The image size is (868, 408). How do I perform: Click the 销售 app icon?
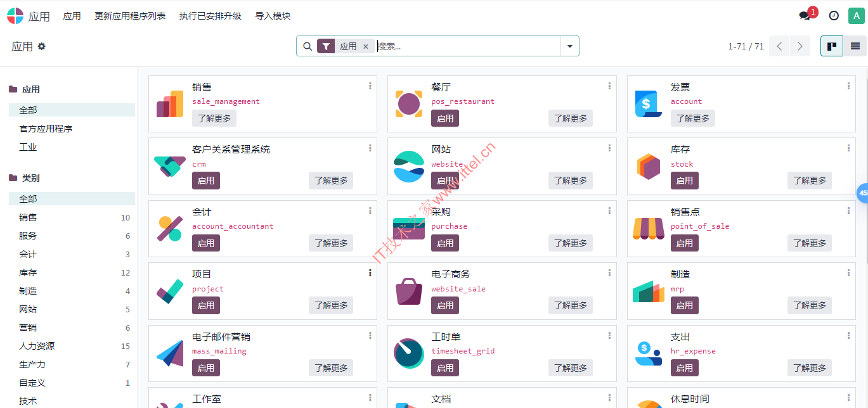pos(170,104)
